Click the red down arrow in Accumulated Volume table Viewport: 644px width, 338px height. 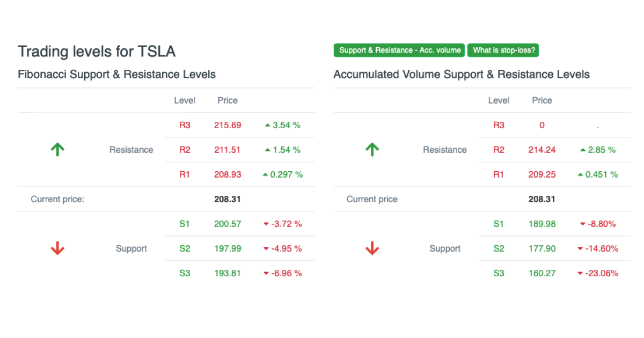(x=372, y=248)
